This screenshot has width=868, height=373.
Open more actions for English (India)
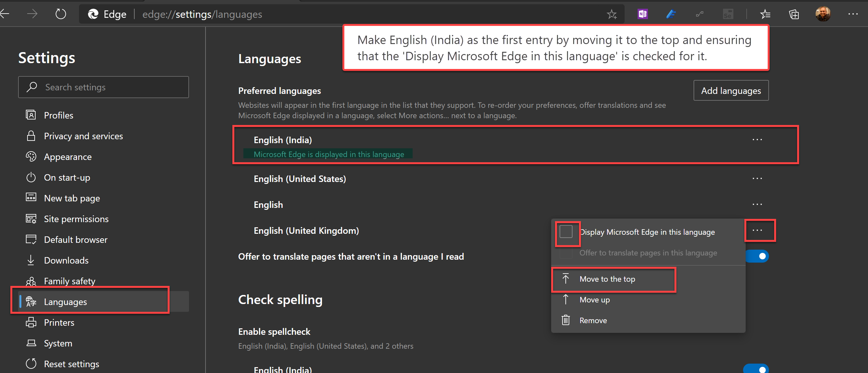pos(757,140)
